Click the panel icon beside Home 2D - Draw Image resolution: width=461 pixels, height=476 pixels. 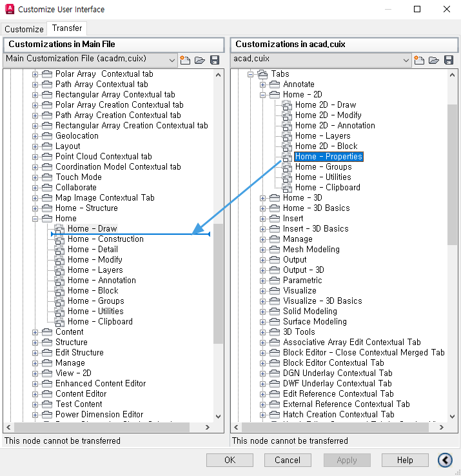point(287,105)
